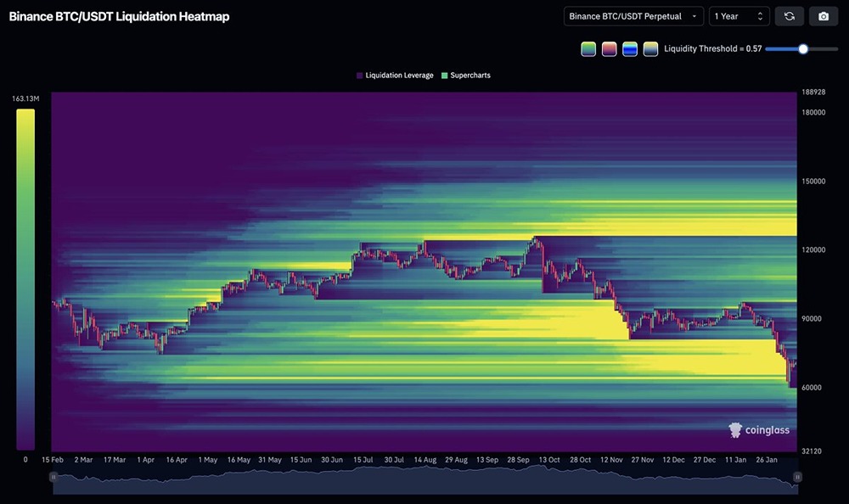The width and height of the screenshot is (849, 504).
Task: Select the green-purple color scheme swatch
Action: coord(588,48)
